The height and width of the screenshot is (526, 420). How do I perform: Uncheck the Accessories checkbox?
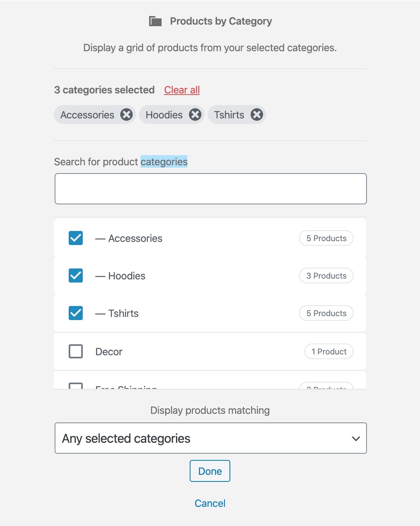pos(76,238)
